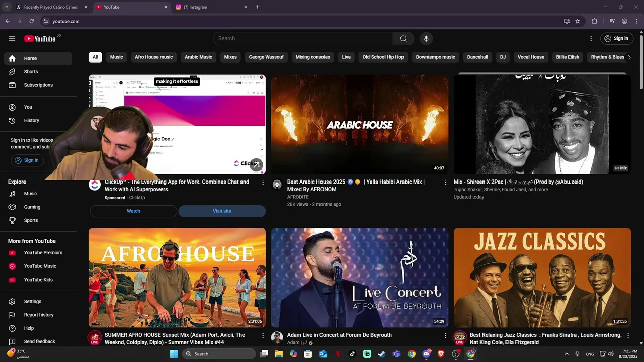This screenshot has width=644, height=362.
Task: Open Help in the sidebar
Action: point(38,328)
